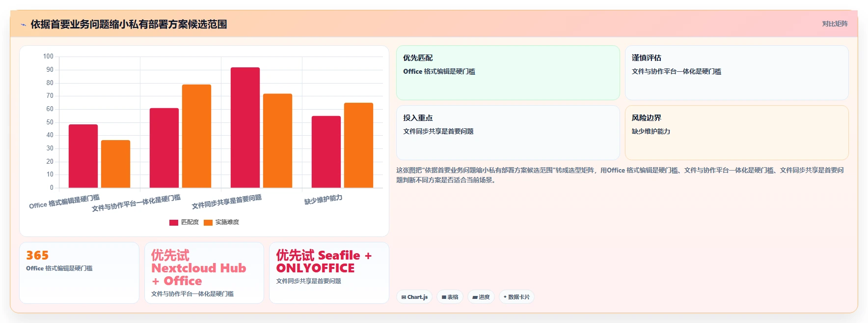Click the small icon before the header title
Screen dimensions: 868x323
click(x=23, y=25)
